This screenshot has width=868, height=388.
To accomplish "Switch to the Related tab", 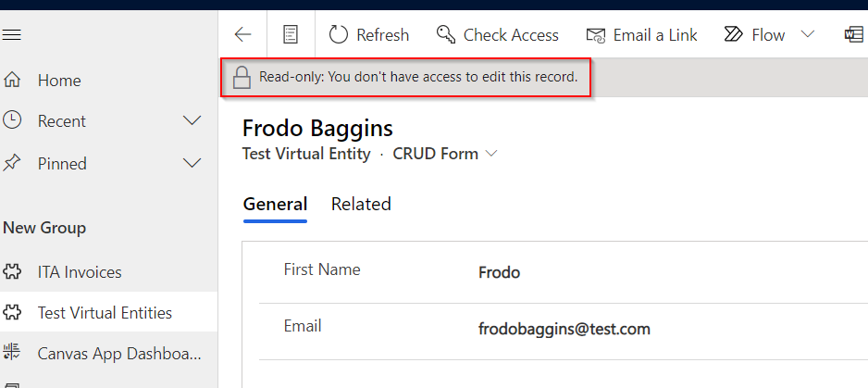I will coord(361,204).
